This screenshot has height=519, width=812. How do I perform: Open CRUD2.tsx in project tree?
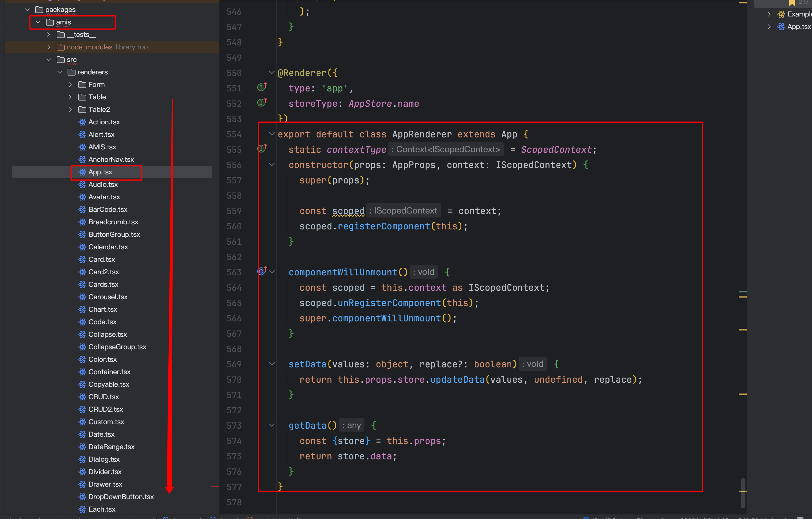click(106, 409)
